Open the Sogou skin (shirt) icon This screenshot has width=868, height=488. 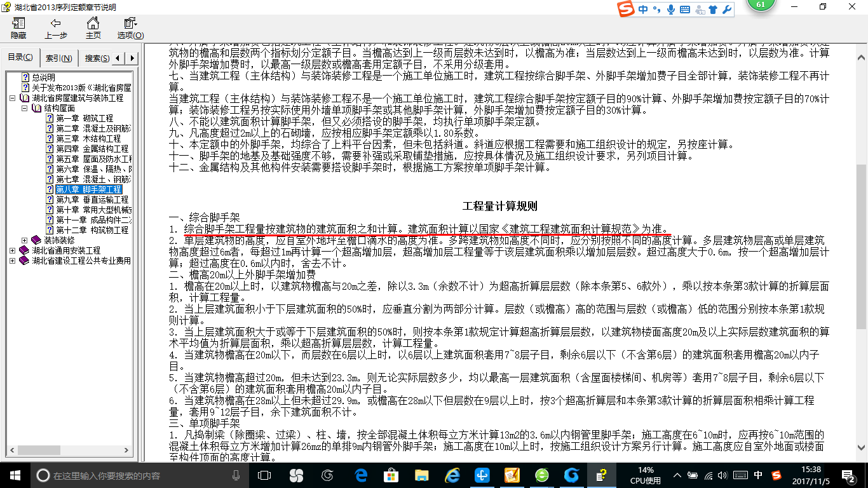tap(712, 10)
